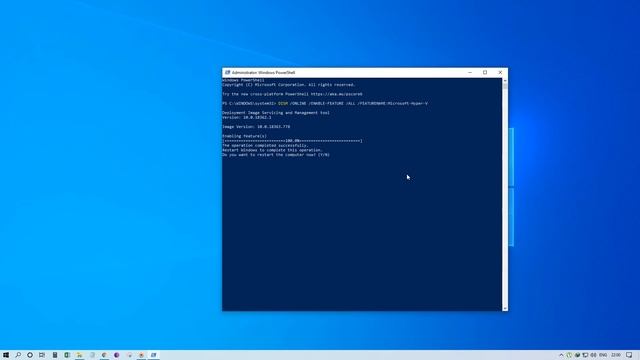Show hidden system tray icons
640x360 pixels.
(x=561, y=355)
